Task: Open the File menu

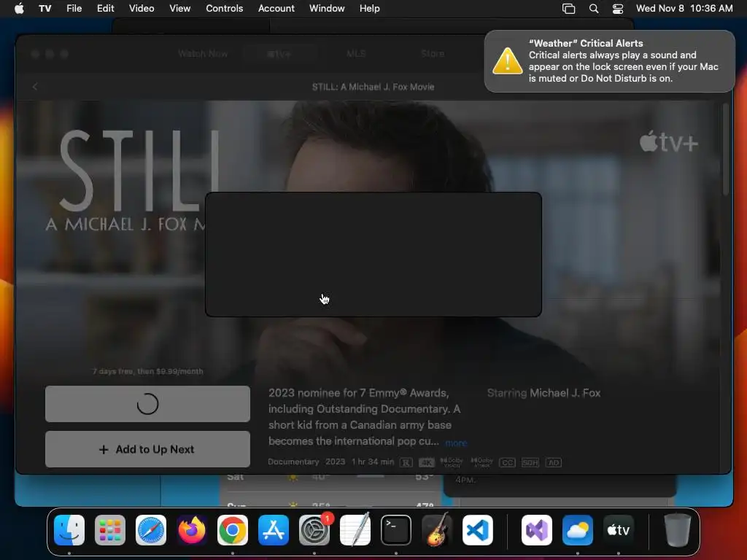Action: (74, 8)
